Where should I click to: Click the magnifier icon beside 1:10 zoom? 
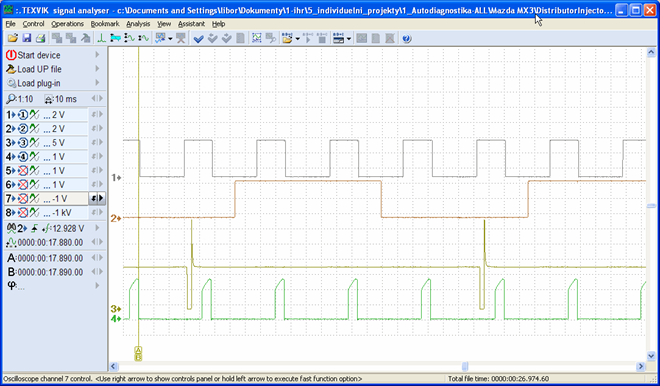(11, 99)
